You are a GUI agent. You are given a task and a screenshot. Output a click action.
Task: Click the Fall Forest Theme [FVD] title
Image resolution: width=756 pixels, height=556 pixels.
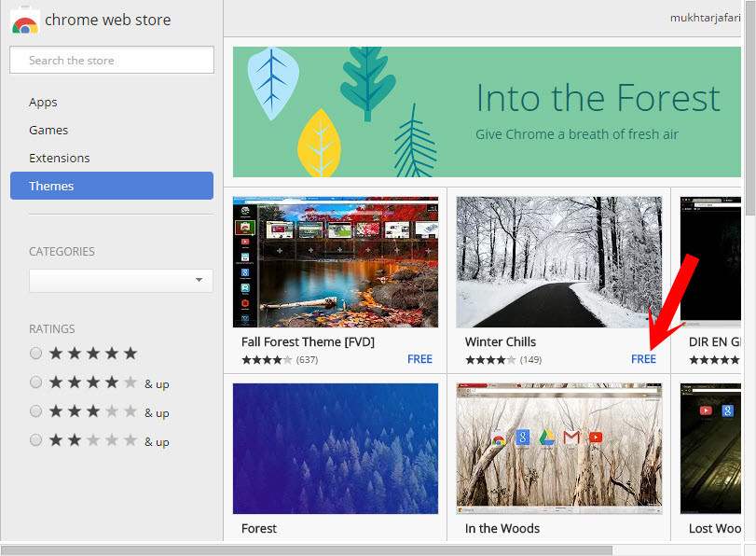pyautogui.click(x=308, y=341)
